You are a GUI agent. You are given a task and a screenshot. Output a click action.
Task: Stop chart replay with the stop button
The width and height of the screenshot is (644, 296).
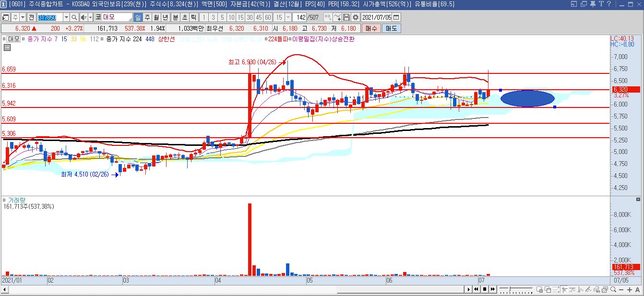485,289
